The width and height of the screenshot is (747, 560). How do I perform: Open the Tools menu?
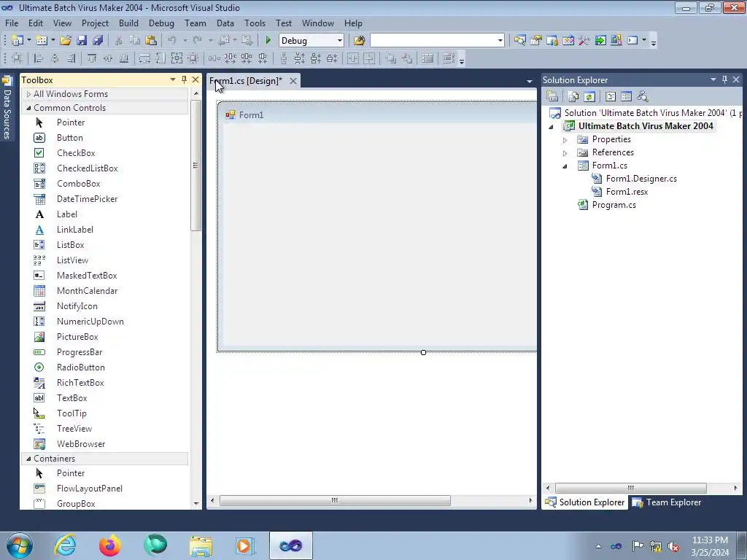[x=255, y=23]
